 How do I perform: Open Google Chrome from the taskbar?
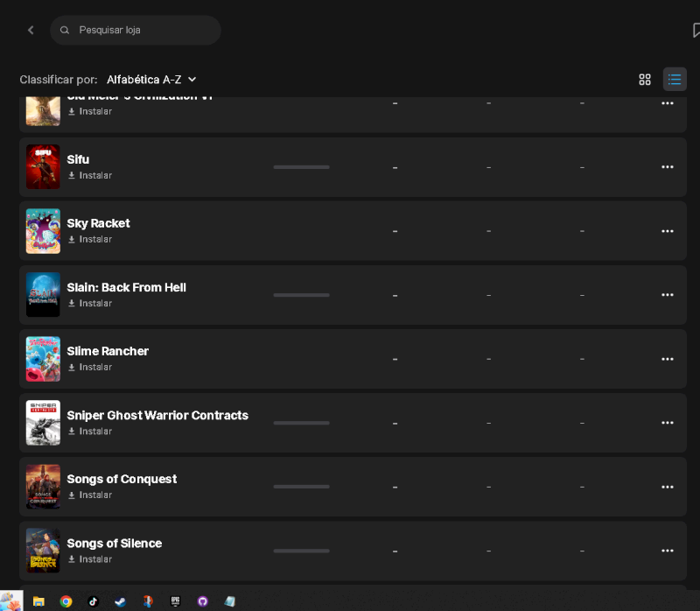pos(66,601)
